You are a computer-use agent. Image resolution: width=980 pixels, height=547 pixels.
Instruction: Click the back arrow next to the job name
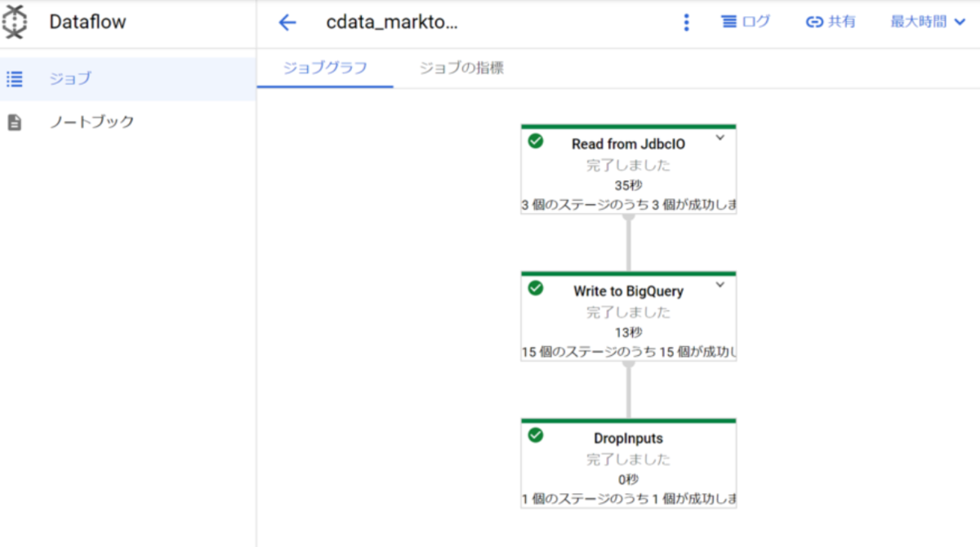pyautogui.click(x=287, y=23)
